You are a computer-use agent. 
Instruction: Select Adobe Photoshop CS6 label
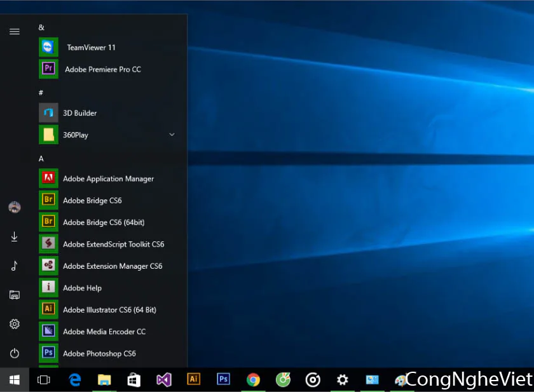click(x=99, y=354)
